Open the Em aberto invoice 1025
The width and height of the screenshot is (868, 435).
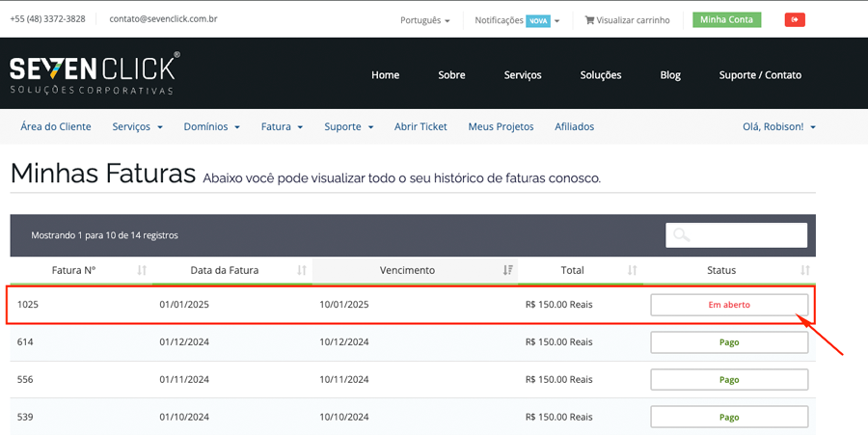click(x=729, y=305)
